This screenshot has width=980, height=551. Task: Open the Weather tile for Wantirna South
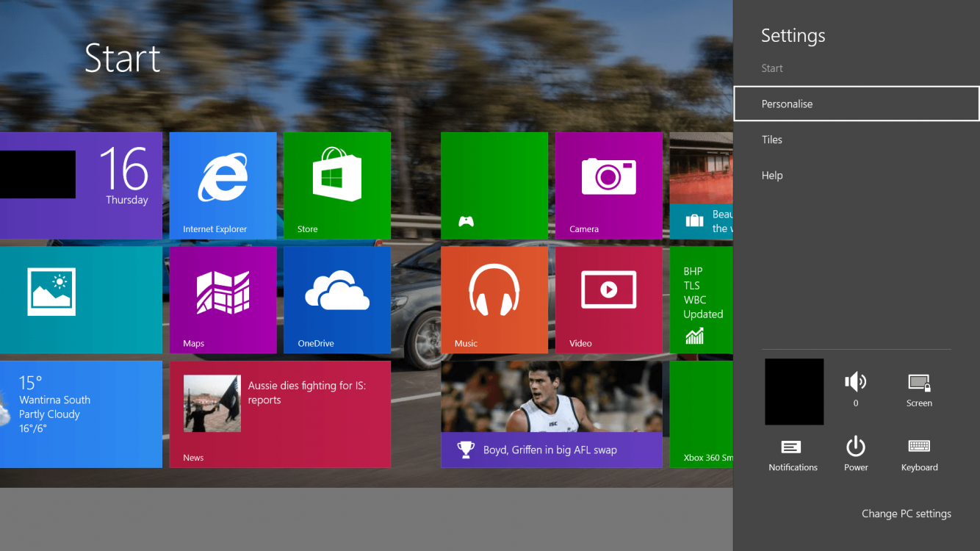point(81,414)
